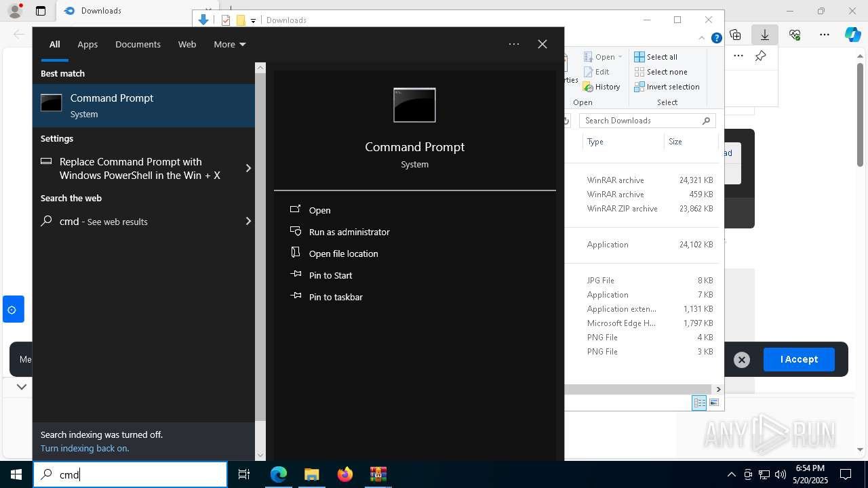Click Pin to Start
The height and width of the screenshot is (488, 868).
tap(330, 275)
